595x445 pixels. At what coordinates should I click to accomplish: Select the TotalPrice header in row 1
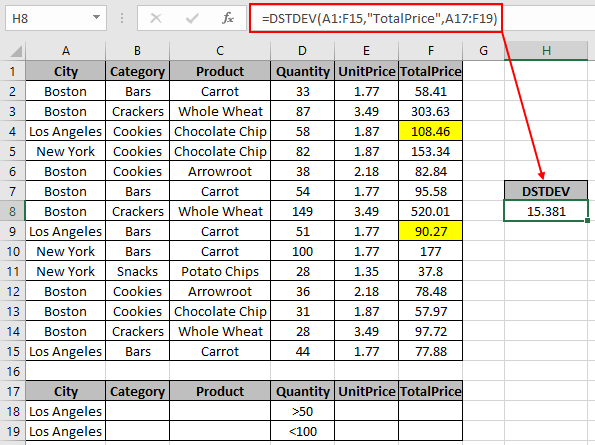tap(430, 71)
